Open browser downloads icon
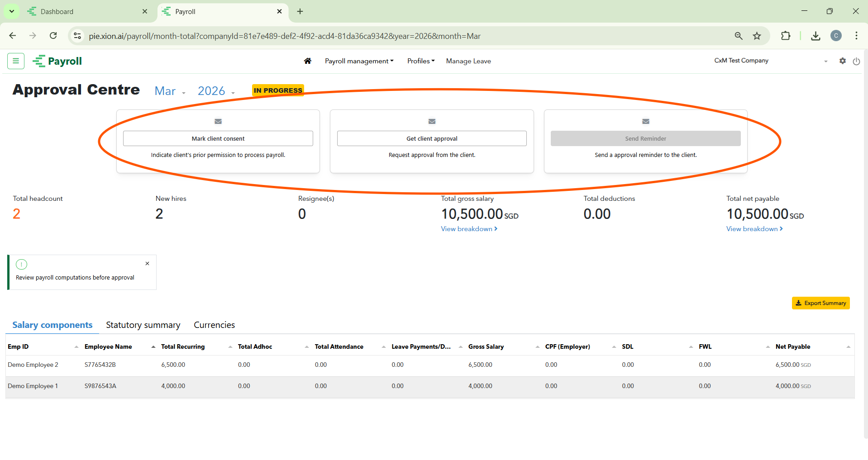 click(x=816, y=36)
